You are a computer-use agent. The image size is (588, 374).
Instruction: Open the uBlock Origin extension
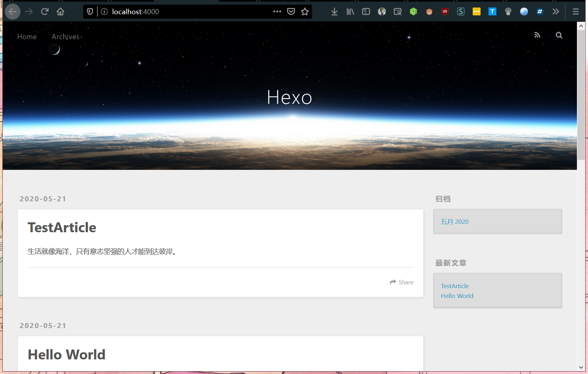[445, 11]
